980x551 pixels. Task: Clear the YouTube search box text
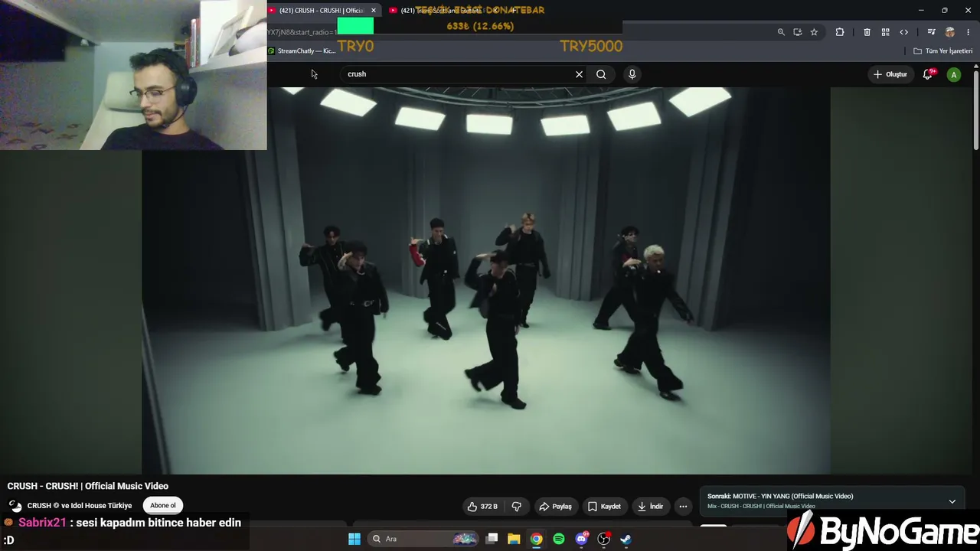(579, 74)
